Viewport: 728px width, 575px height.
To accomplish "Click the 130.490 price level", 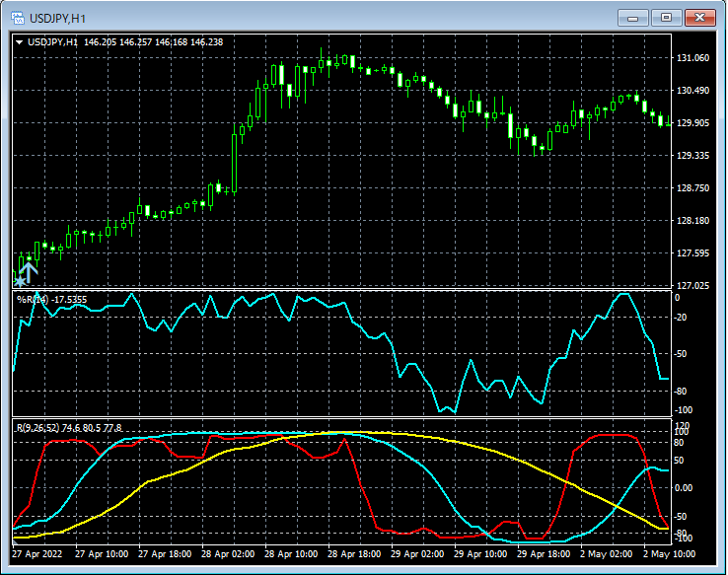I will coord(692,91).
